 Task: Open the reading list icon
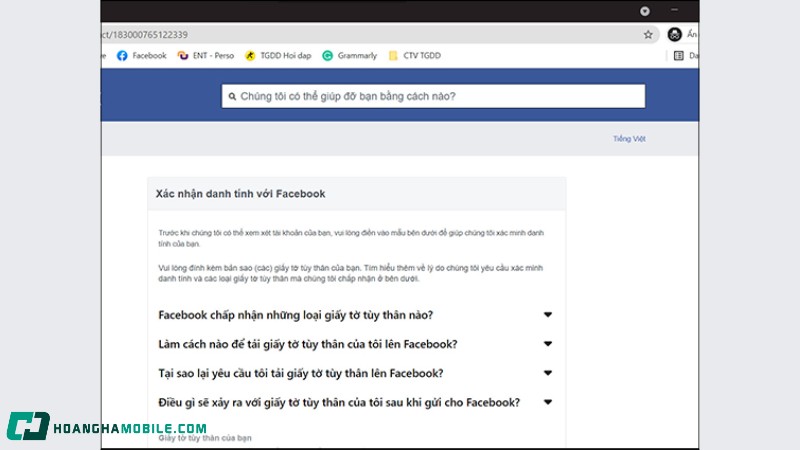pos(679,56)
